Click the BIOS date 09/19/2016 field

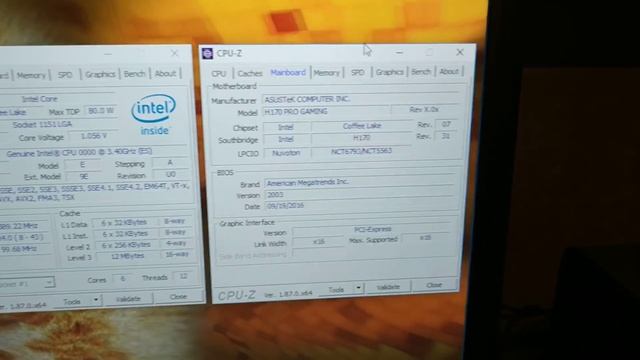pos(360,206)
